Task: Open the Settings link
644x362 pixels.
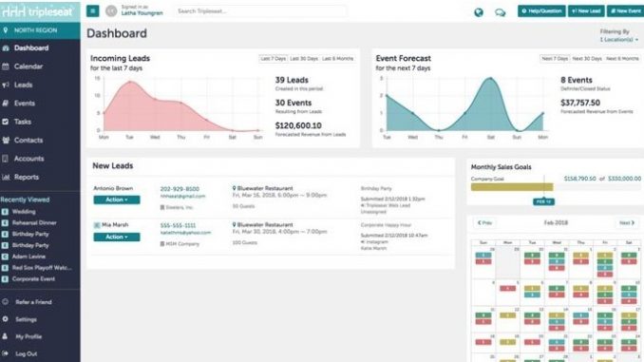Action: (x=26, y=319)
